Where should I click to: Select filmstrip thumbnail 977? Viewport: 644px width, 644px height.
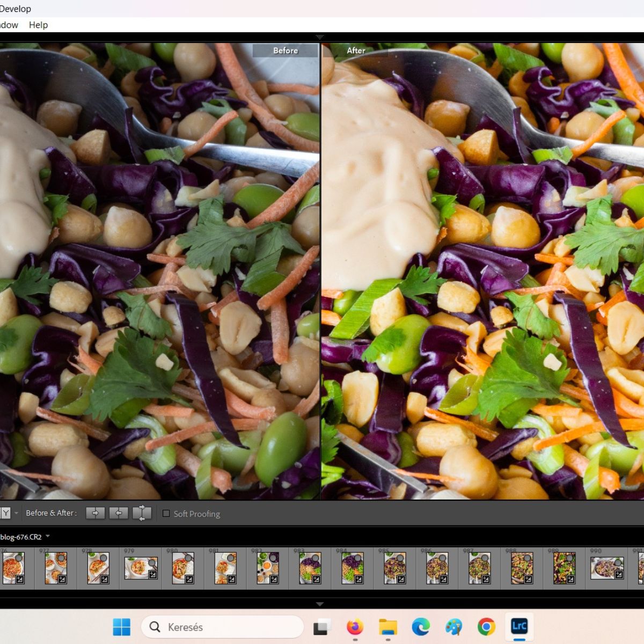56,568
